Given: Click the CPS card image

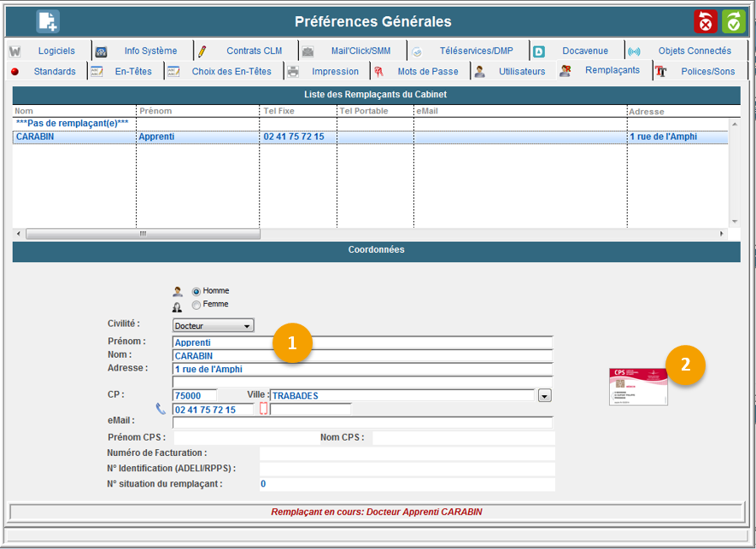Looking at the screenshot, I should click(637, 387).
